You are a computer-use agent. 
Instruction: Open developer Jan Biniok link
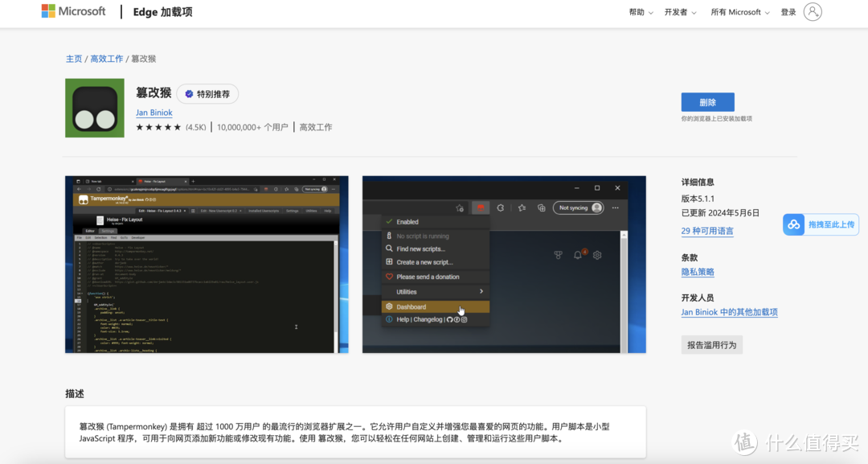[x=154, y=113]
